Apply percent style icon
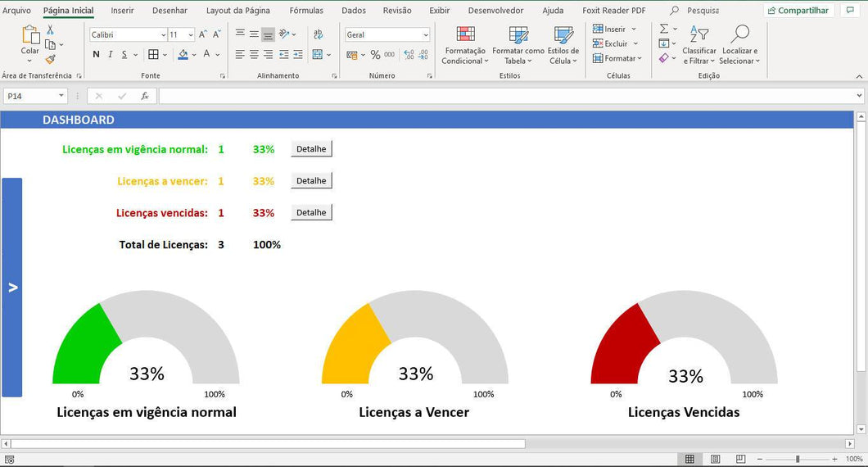Viewport: 868px width, 467px height. tap(375, 54)
